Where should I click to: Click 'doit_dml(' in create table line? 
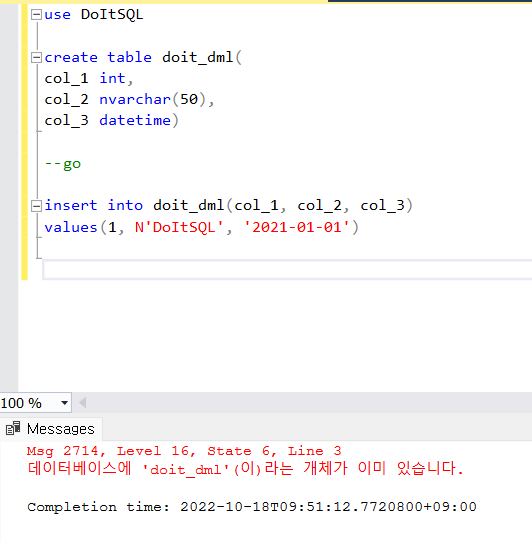(202, 57)
